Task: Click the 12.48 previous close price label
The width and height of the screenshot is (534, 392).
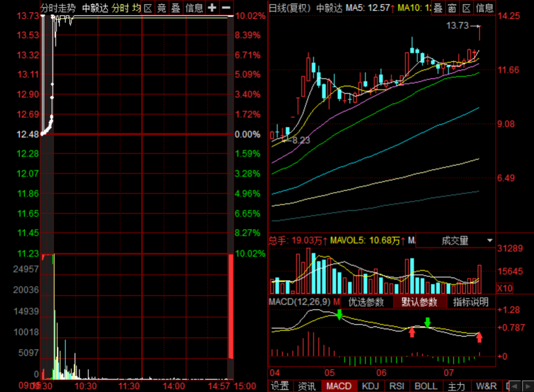Action: [x=28, y=134]
